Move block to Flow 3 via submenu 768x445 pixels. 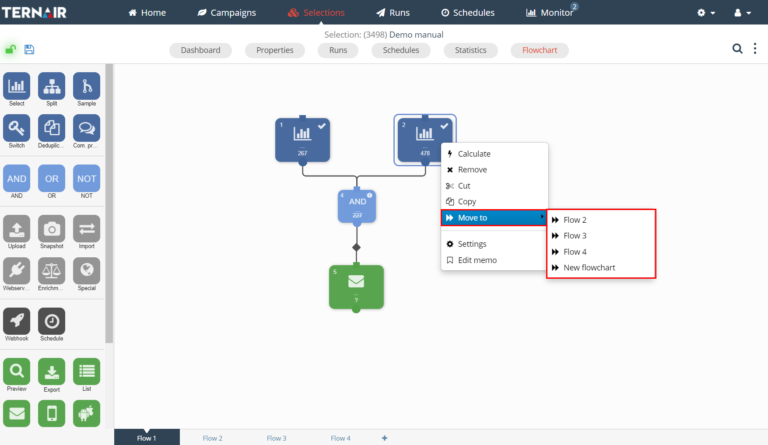[x=601, y=235]
